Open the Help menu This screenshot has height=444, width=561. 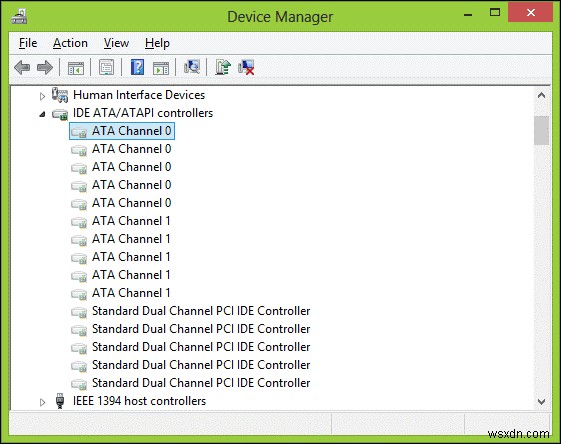157,43
